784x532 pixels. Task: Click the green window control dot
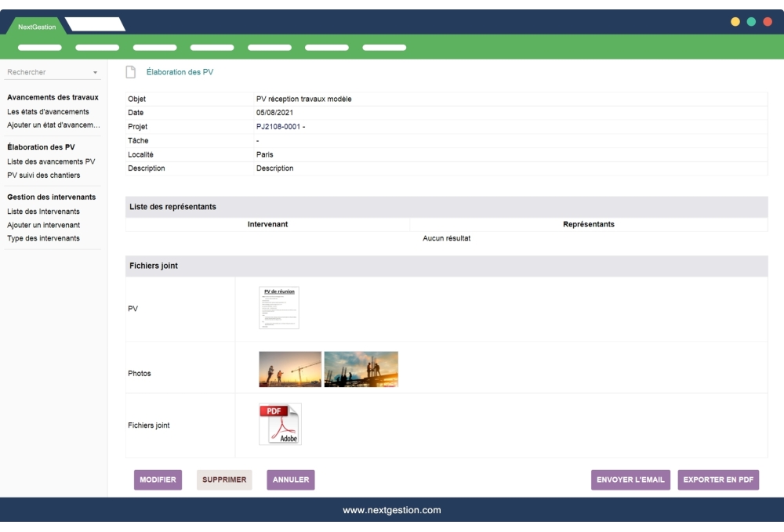click(x=751, y=22)
